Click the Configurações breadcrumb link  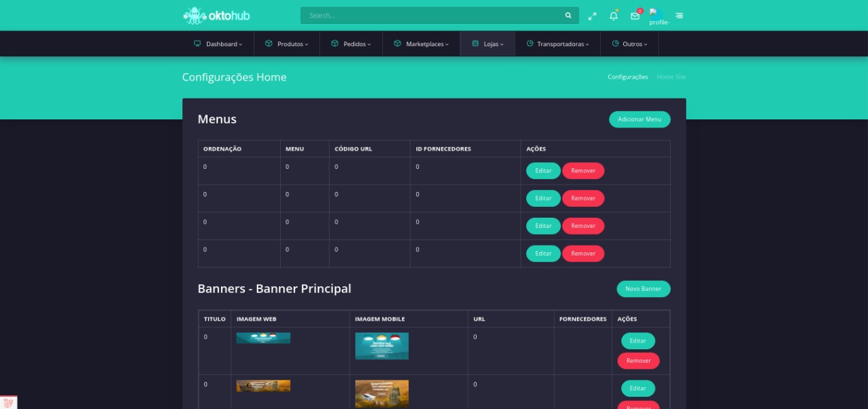point(627,77)
